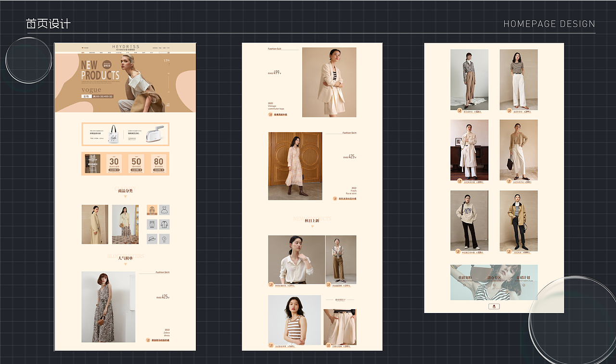Open the NEW PRODUCTS hero banner
Screen dimensions: 616x364
click(x=125, y=83)
